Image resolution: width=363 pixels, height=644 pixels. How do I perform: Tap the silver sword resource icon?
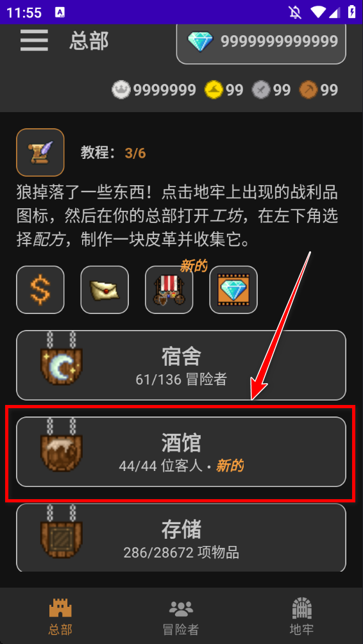click(261, 90)
